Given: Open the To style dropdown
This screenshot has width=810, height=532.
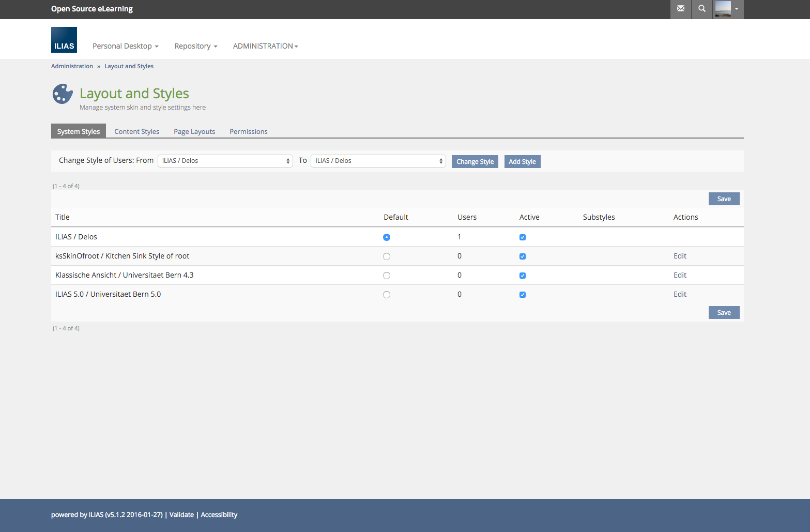Looking at the screenshot, I should pos(378,161).
